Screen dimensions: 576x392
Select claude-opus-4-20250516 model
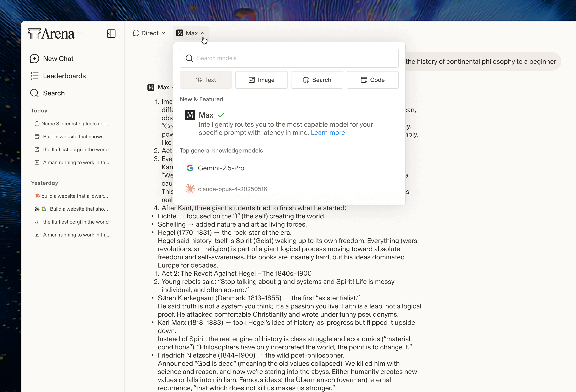point(232,189)
